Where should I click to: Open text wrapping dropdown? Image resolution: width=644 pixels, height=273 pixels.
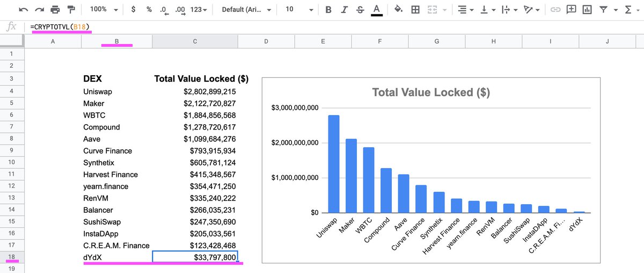coord(509,10)
